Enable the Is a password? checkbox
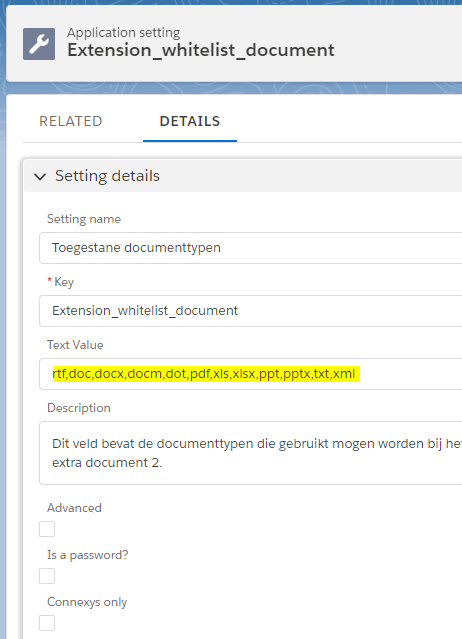Viewport: 462px width, 639px height. (47, 576)
